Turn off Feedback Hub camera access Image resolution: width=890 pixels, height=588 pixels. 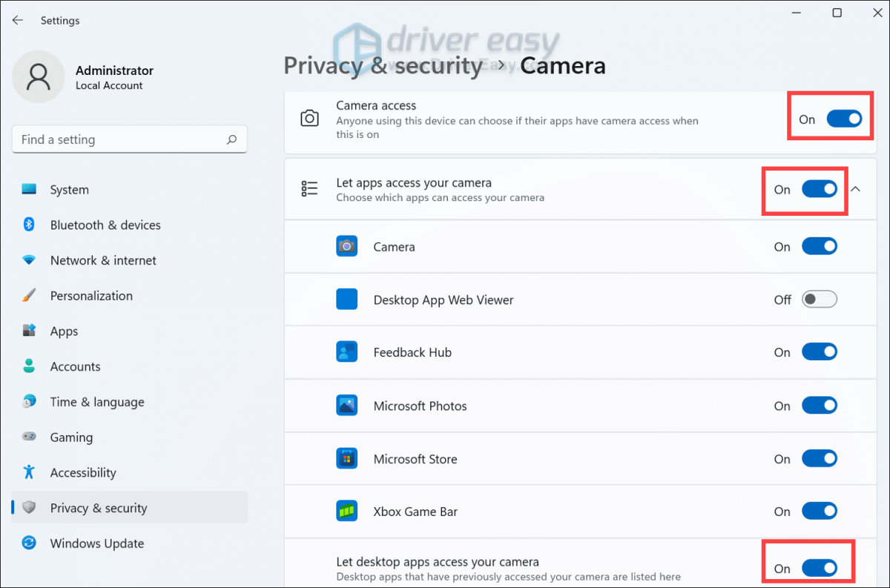click(x=820, y=351)
